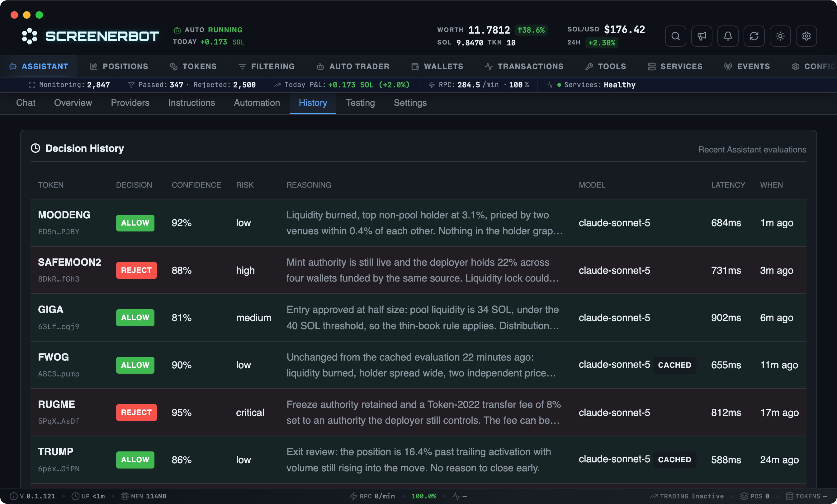The width and height of the screenshot is (837, 504).
Task: Switch to the Providers sub-tab
Action: (x=130, y=103)
